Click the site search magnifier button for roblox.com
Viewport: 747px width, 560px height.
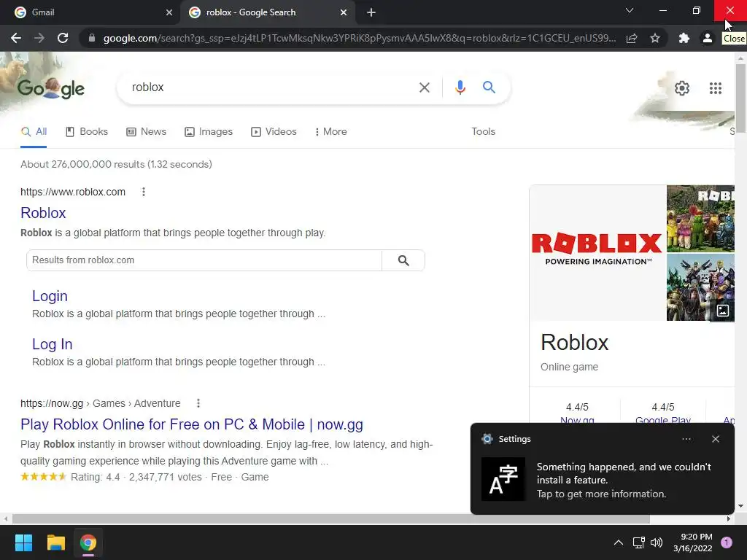(403, 260)
